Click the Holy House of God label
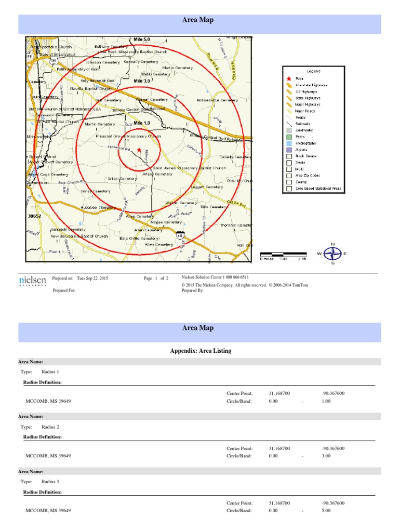 [x=97, y=81]
